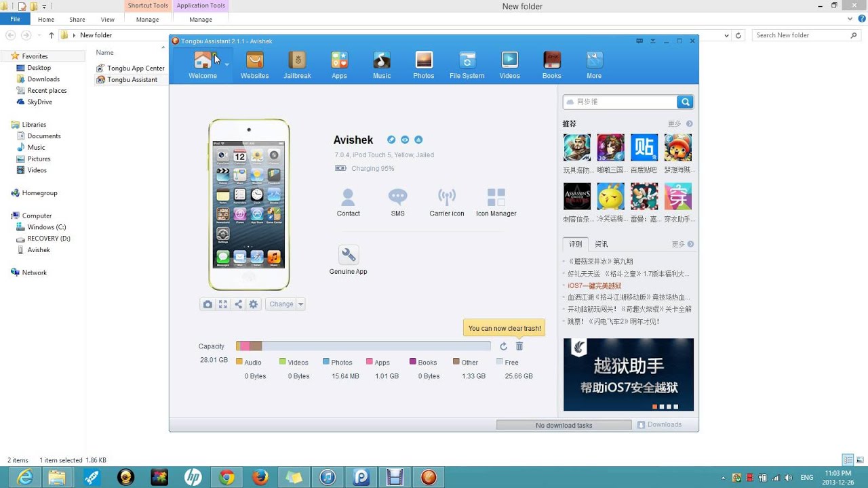This screenshot has width=868, height=488.
Task: Open the Icon Manager
Action: tap(496, 203)
